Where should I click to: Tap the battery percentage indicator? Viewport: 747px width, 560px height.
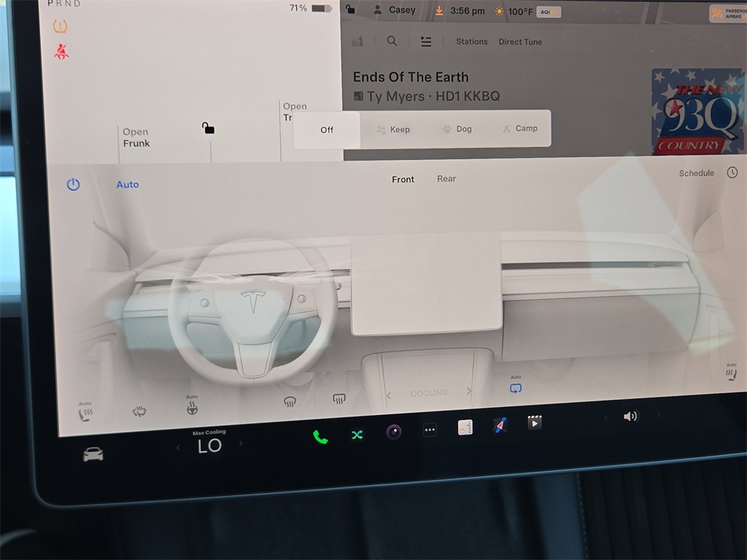pos(310,8)
